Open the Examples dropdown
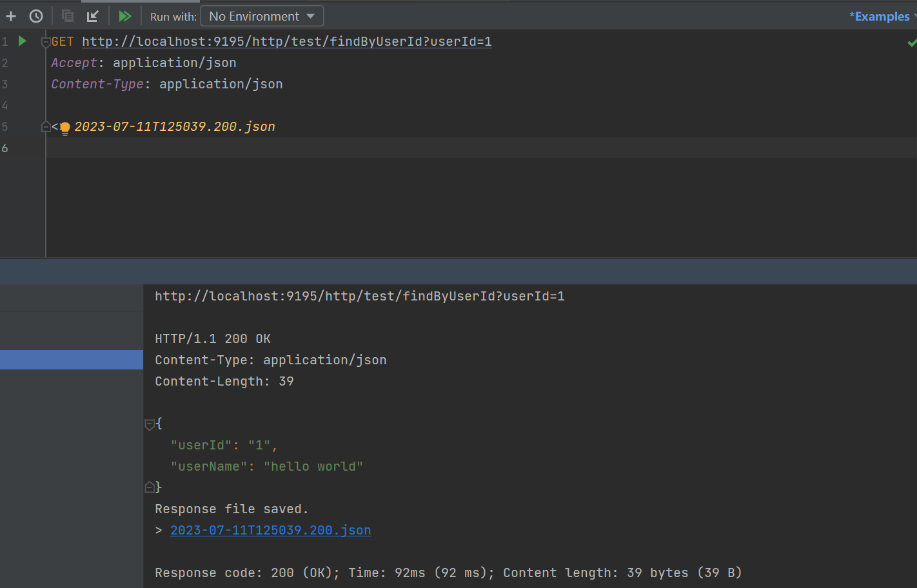 click(881, 16)
